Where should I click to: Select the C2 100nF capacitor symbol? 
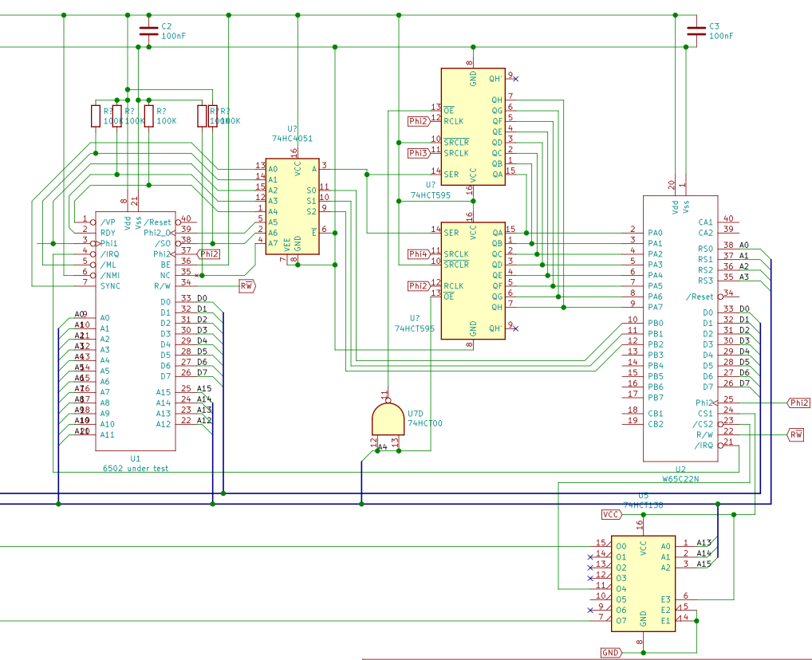tap(148, 31)
